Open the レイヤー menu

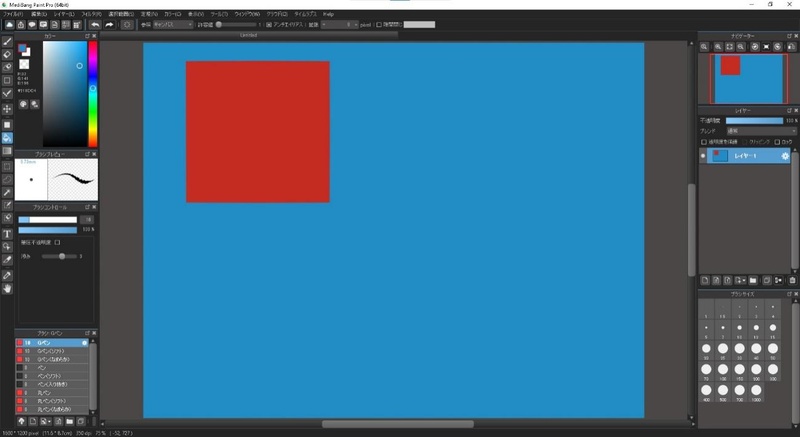tap(64, 14)
